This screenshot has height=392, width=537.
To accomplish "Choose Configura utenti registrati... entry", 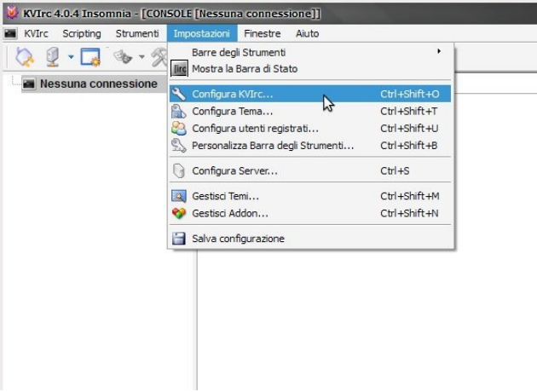I will tap(310, 129).
